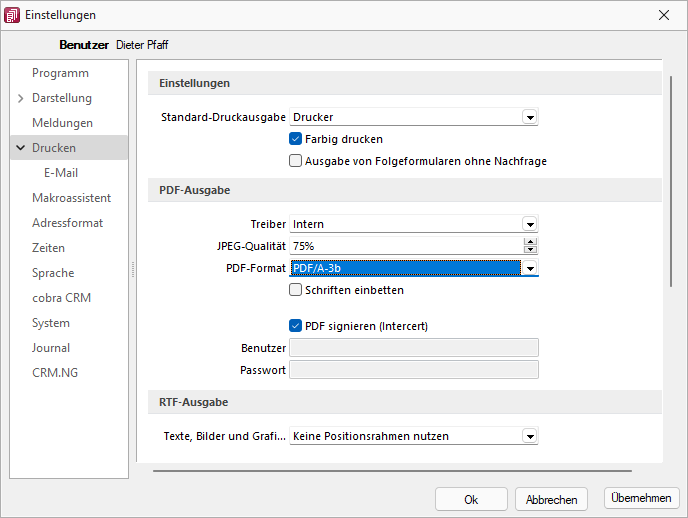The image size is (688, 518).
Task: Select E-Mail in the settings tree
Action: 61,173
